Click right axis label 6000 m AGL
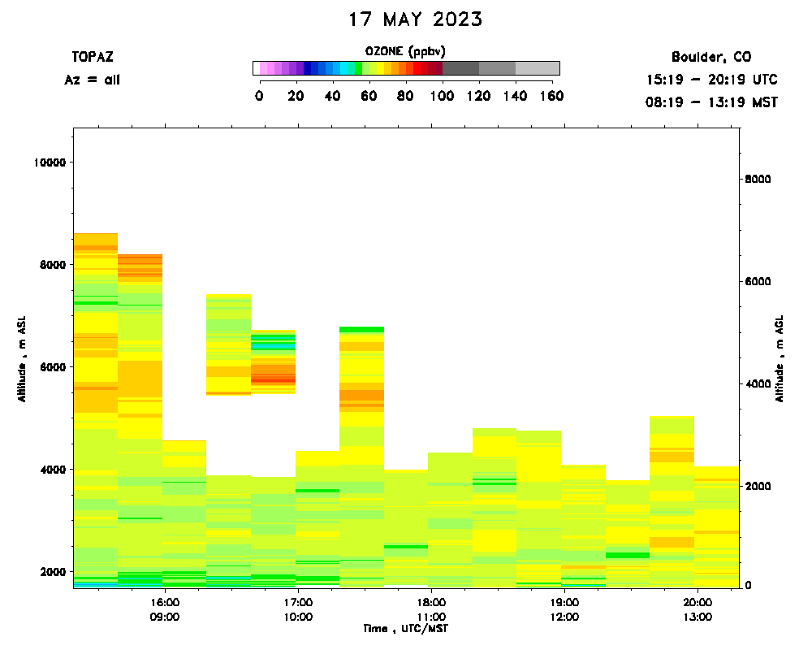Viewport: 812px width, 650px height. 758,281
